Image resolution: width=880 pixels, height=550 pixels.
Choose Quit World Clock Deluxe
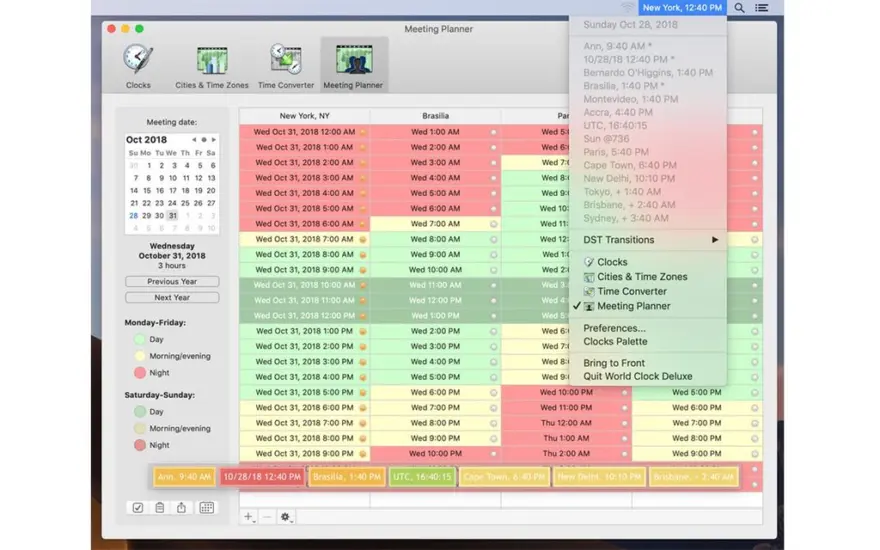(648, 377)
